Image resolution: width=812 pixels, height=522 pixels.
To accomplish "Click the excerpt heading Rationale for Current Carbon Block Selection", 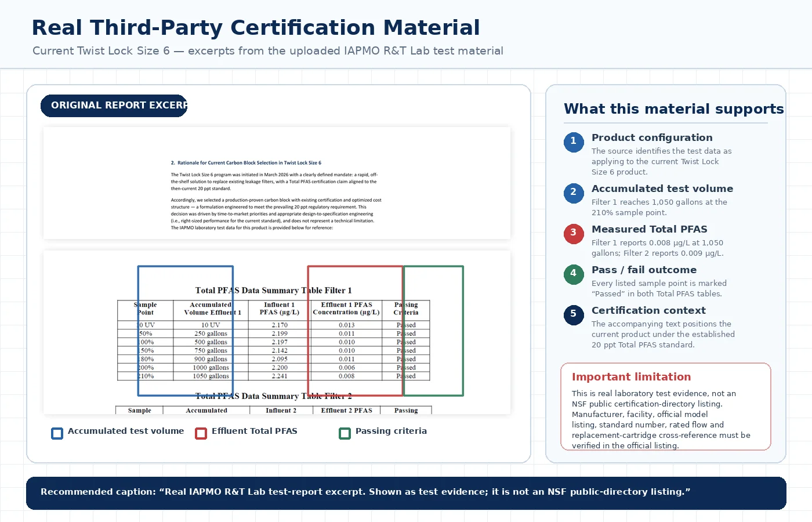I will click(246, 163).
